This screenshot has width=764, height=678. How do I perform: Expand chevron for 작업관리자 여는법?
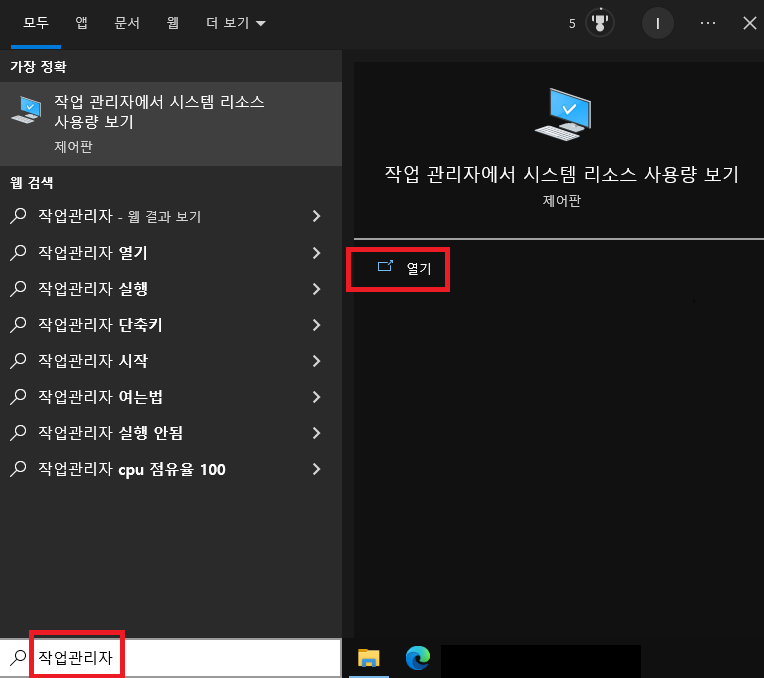(x=317, y=397)
